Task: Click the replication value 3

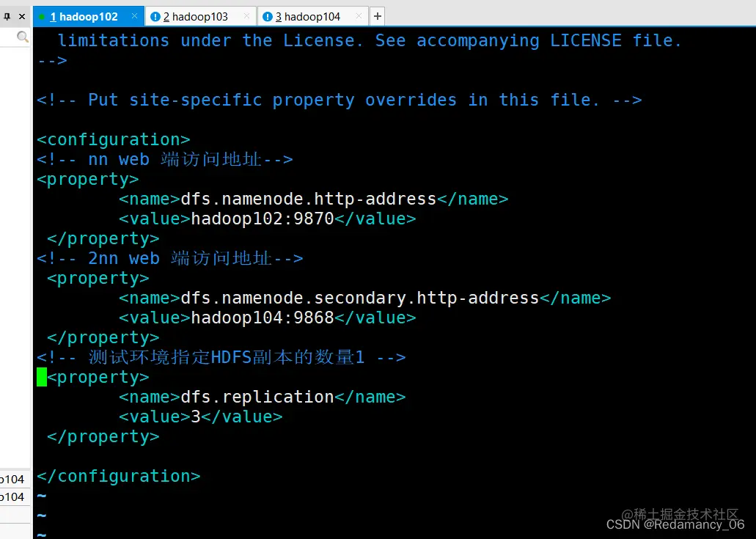Action: [196, 417]
